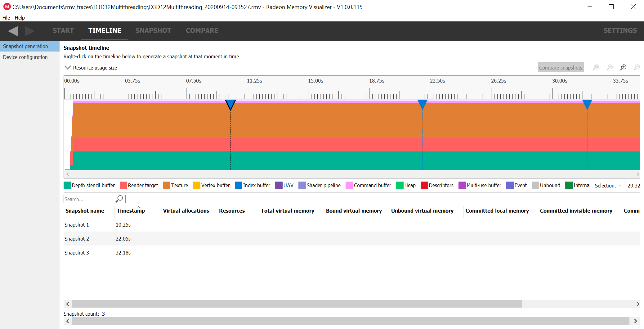Click the zoom out magnifier icon
This screenshot has height=329, width=644.
coord(637,67)
